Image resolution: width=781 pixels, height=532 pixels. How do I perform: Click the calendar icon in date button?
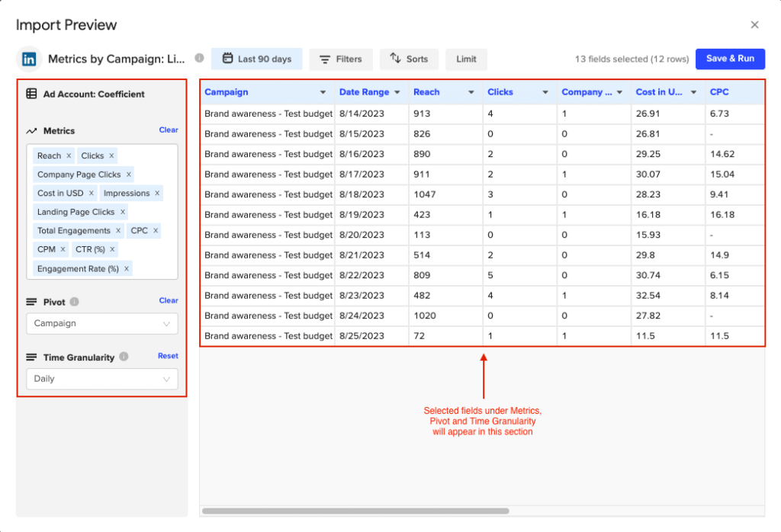tap(227, 58)
